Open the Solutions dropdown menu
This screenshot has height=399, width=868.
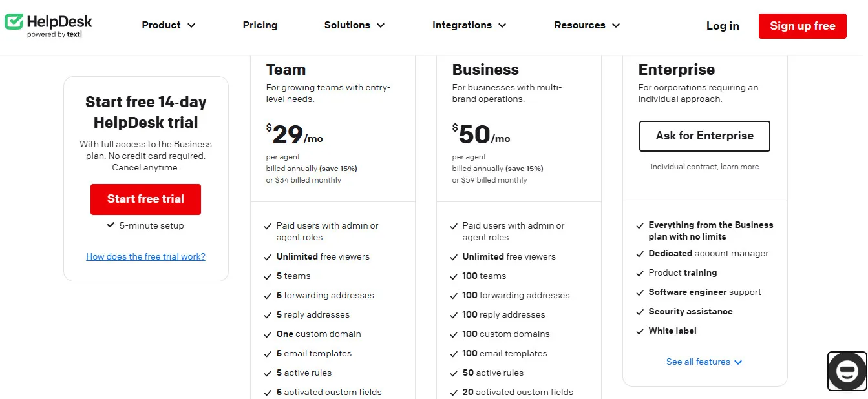(354, 25)
